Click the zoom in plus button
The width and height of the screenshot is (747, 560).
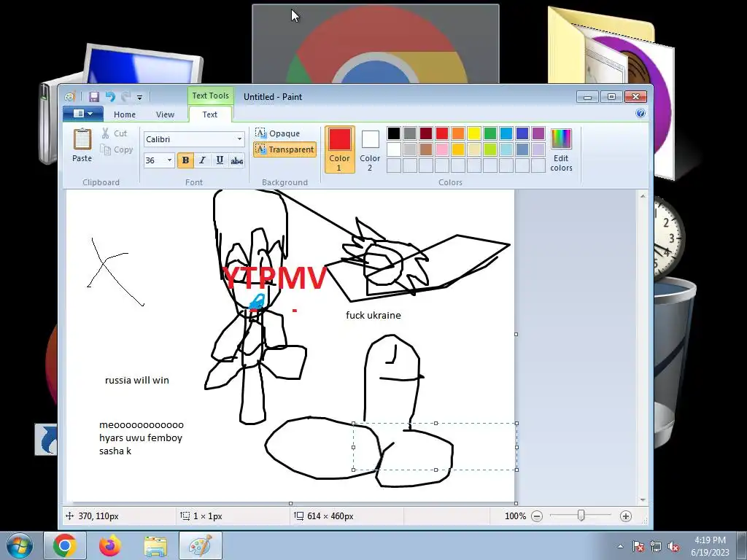(x=625, y=516)
